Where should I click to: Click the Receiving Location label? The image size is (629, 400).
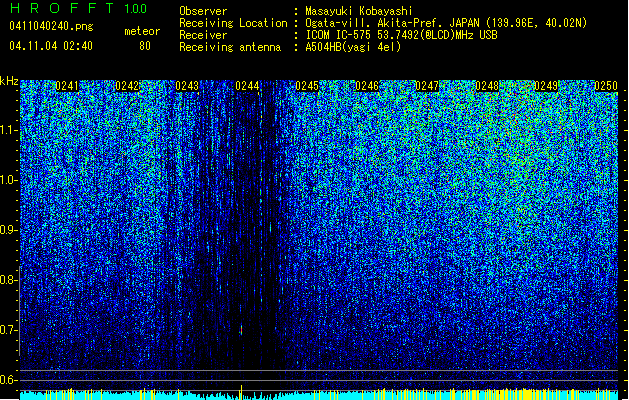(233, 23)
